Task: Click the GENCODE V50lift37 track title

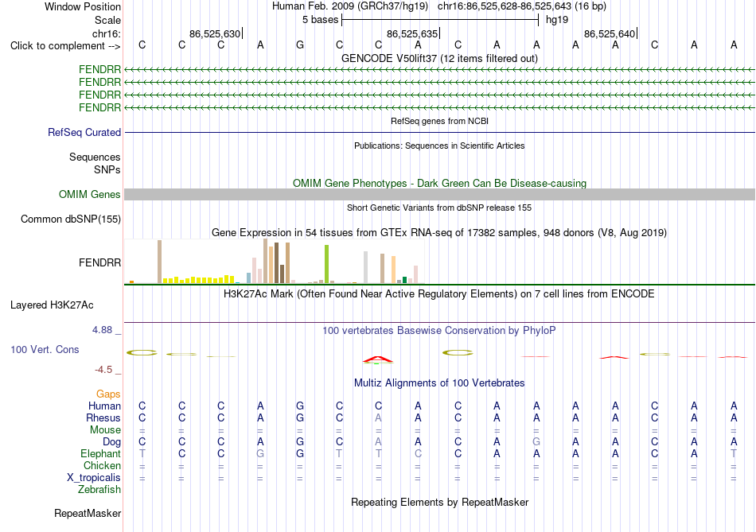Action: 439,58
